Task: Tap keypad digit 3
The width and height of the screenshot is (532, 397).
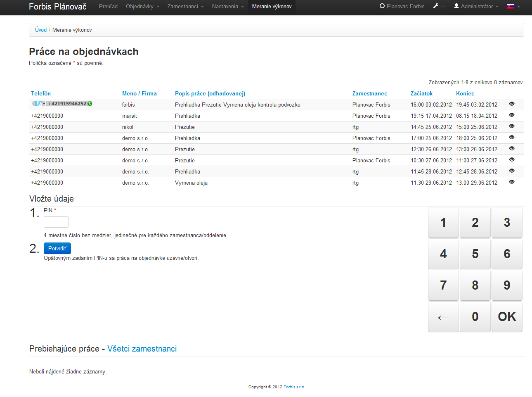Action: click(507, 222)
